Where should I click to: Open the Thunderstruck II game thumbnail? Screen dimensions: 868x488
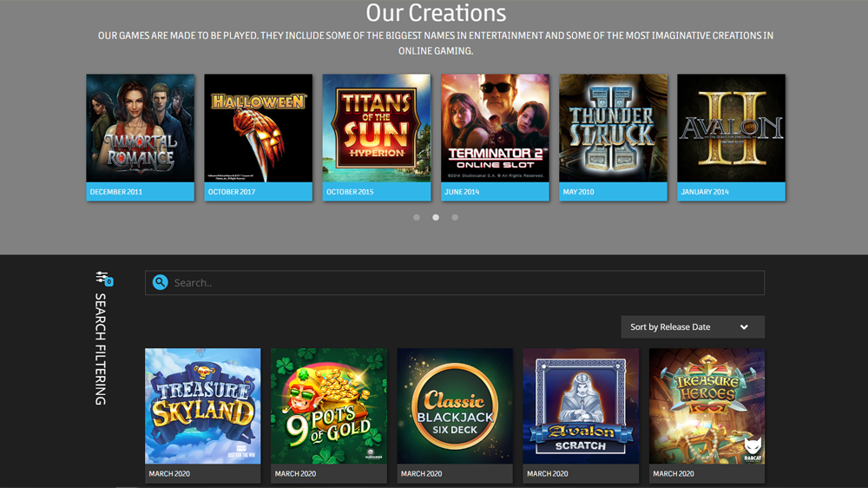613,128
